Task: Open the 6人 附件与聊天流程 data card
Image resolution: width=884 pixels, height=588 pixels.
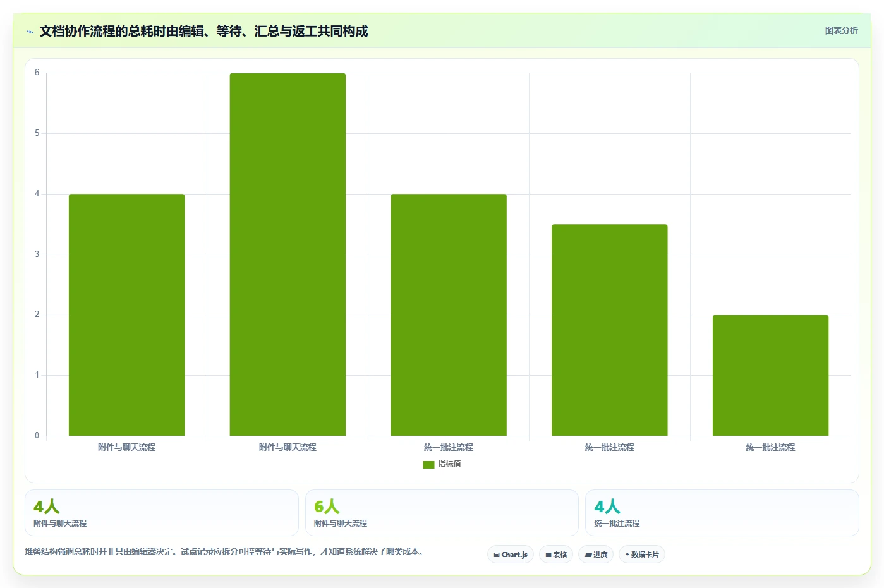Action: [442, 513]
